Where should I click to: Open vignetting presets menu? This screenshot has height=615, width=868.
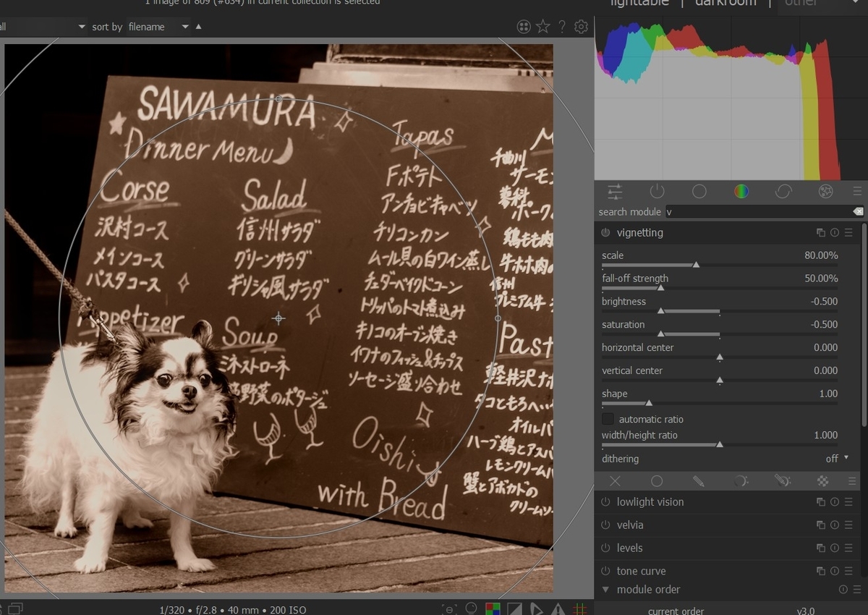[848, 233]
